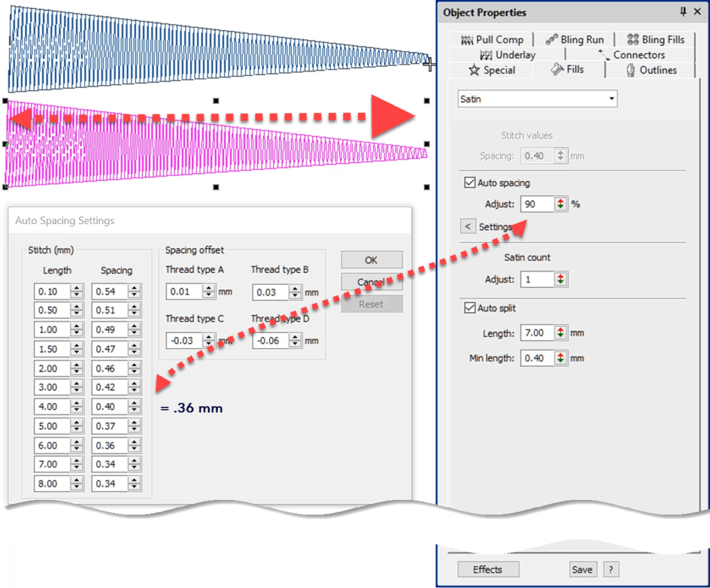
Task: Open the Connectors tab
Action: click(x=632, y=55)
